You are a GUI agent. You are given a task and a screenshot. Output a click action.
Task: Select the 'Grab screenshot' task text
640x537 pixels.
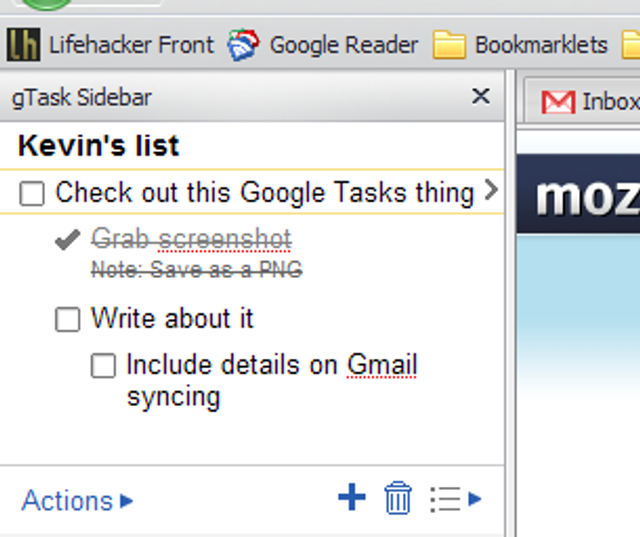pos(191,239)
